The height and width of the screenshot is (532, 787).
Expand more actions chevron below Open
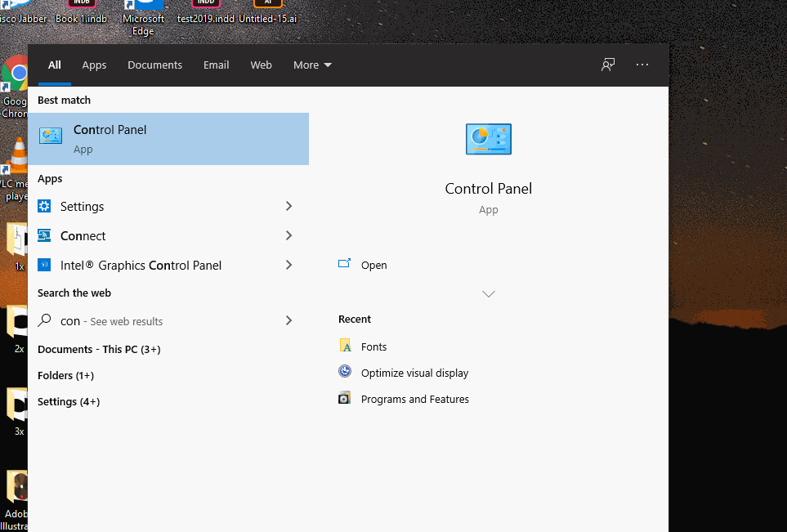[x=489, y=294]
